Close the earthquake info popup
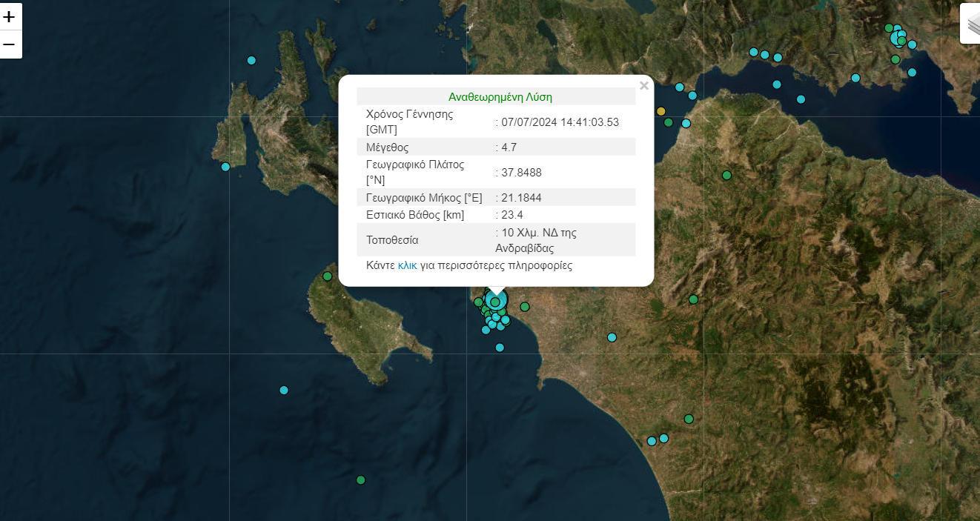The image size is (980, 521). click(643, 86)
